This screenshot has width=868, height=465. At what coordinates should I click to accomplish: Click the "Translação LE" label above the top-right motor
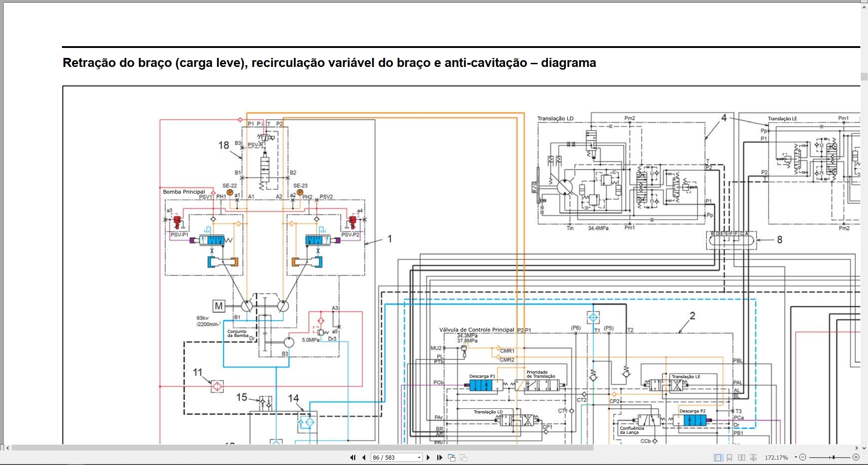click(782, 119)
